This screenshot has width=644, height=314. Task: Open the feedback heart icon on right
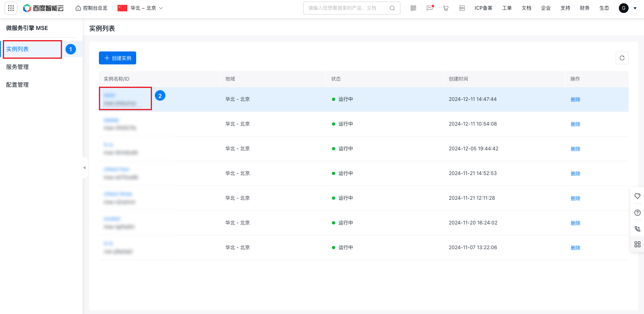(638, 196)
